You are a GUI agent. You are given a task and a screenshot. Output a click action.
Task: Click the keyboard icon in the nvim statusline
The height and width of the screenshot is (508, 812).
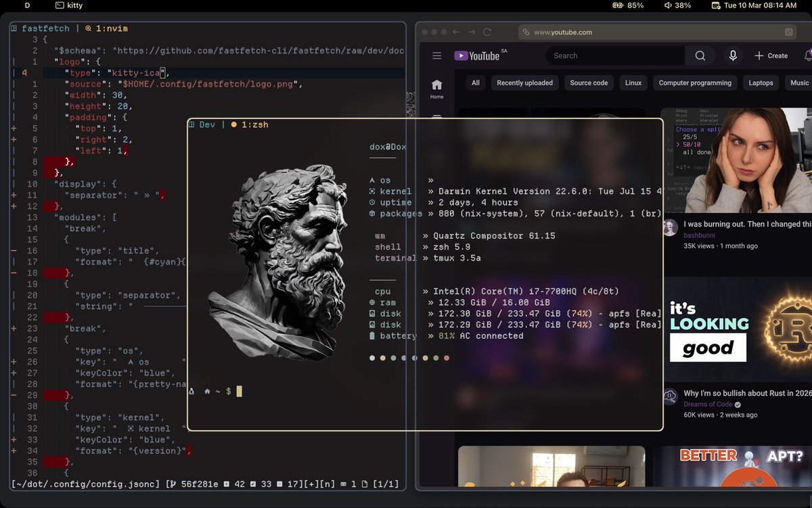[x=343, y=484]
